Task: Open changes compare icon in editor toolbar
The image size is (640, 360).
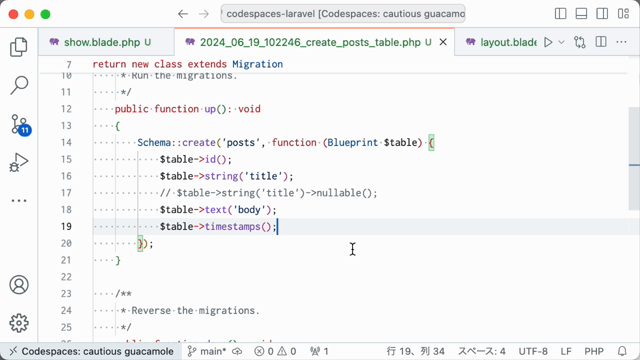Action: click(580, 42)
